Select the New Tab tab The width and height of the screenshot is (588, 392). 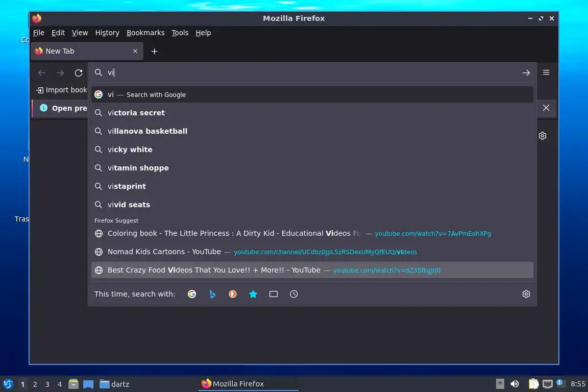87,51
